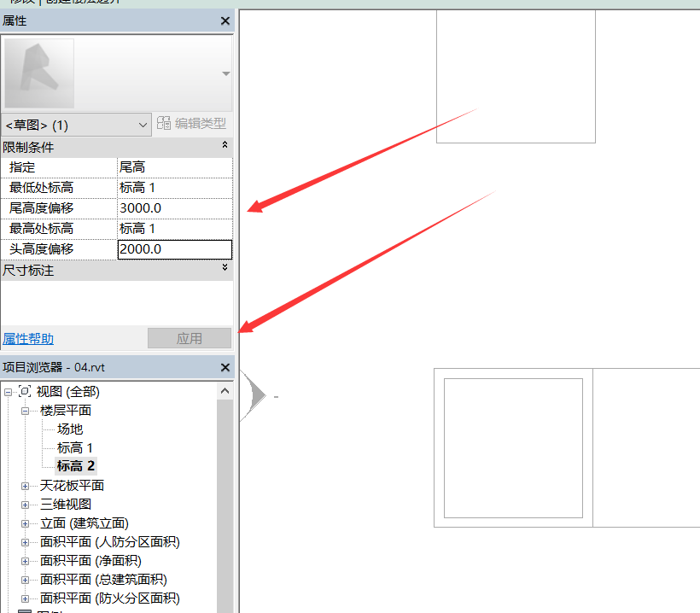Click the 尾高度偏移 value field showing 3000.0
Viewport: 700px width, 613px height.
(x=174, y=208)
